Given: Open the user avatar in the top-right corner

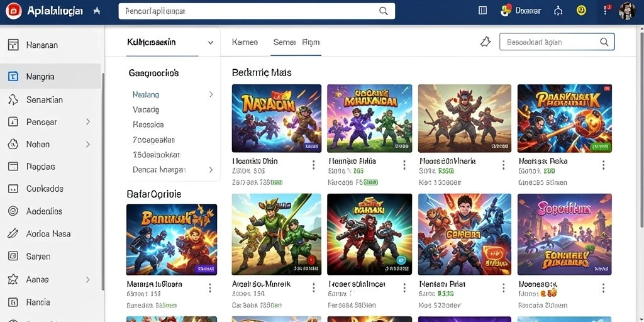Looking at the screenshot, I should click(x=627, y=11).
